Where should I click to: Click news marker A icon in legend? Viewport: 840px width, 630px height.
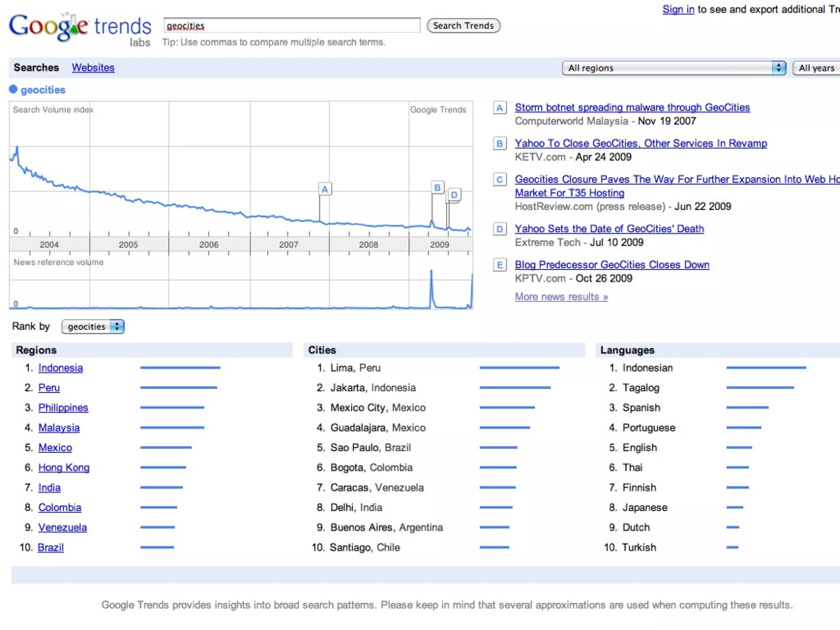pos(499,108)
